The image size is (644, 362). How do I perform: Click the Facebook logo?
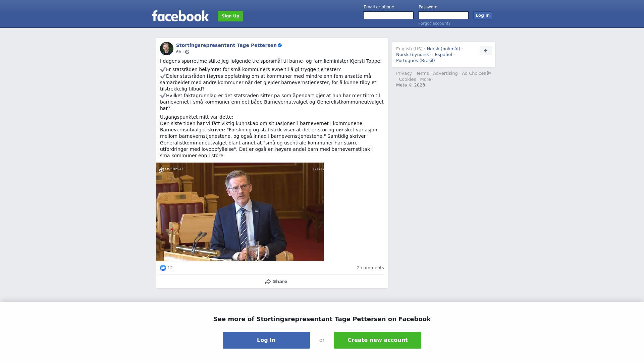tap(180, 16)
